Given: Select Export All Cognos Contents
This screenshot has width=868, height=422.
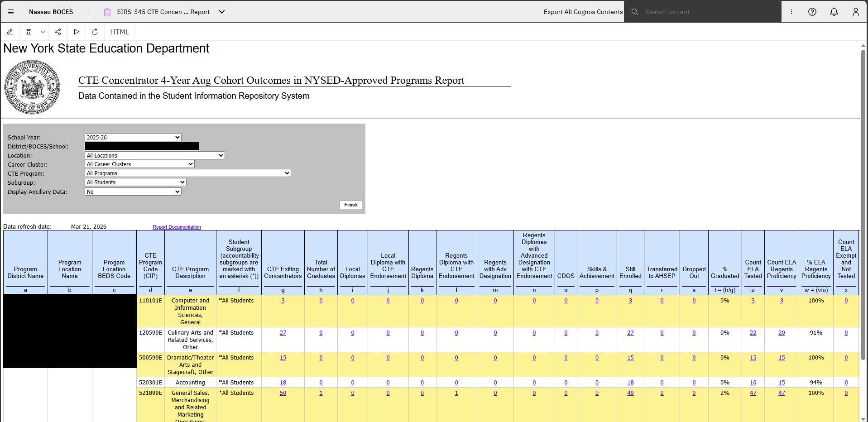Looking at the screenshot, I should (583, 12).
